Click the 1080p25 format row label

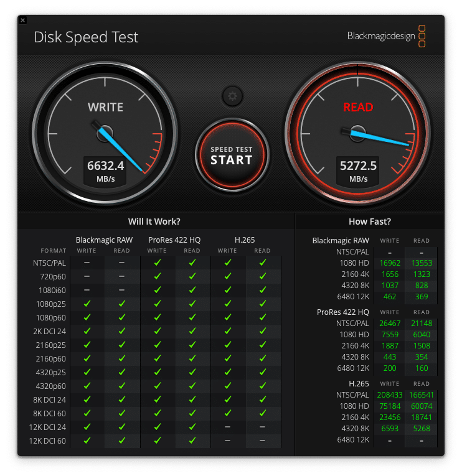tap(51, 304)
